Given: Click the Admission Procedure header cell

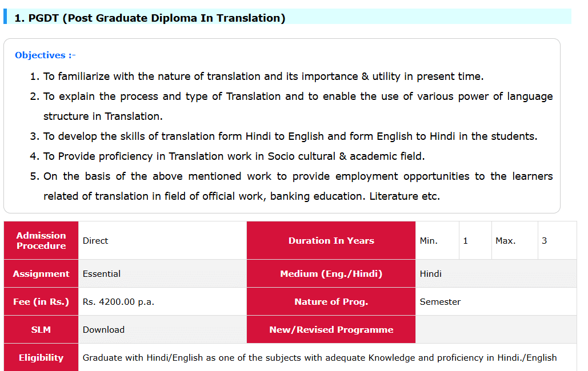Looking at the screenshot, I should pyautogui.click(x=41, y=241).
